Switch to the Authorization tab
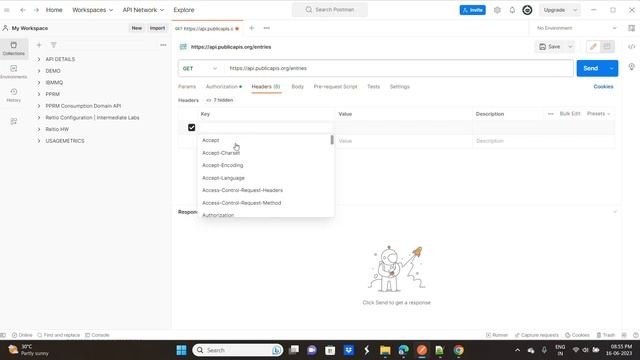 coord(224,87)
